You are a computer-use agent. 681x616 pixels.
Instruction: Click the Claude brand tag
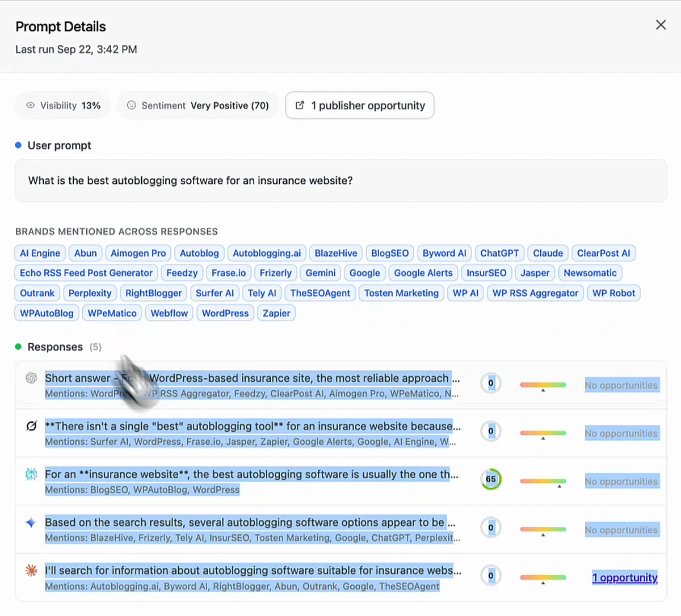coord(548,253)
